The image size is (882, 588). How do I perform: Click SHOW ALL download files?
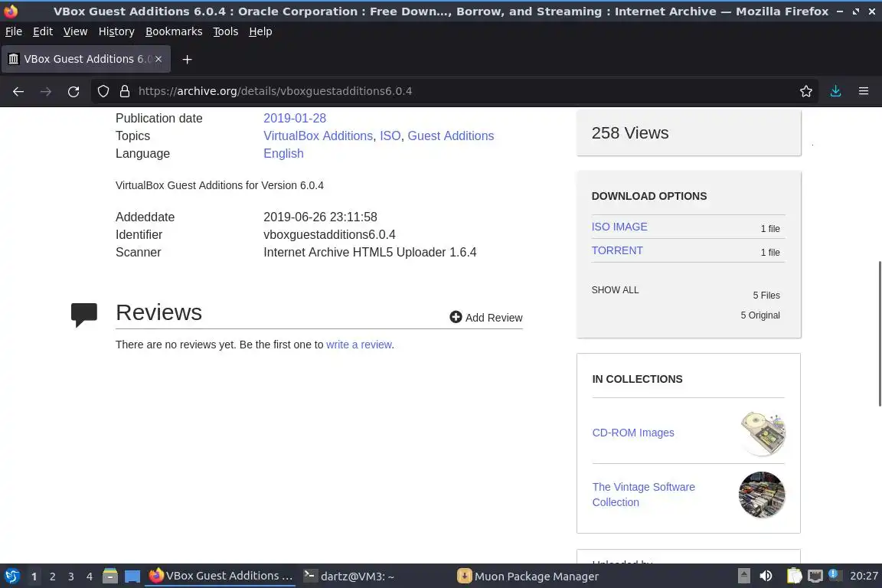615,289
